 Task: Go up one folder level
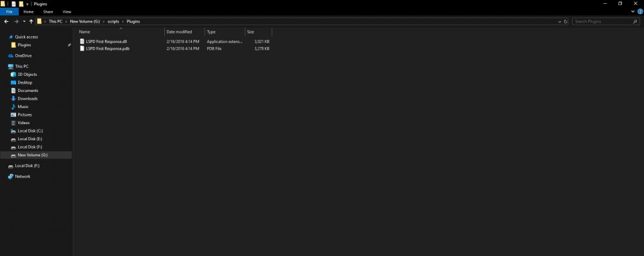(x=31, y=21)
